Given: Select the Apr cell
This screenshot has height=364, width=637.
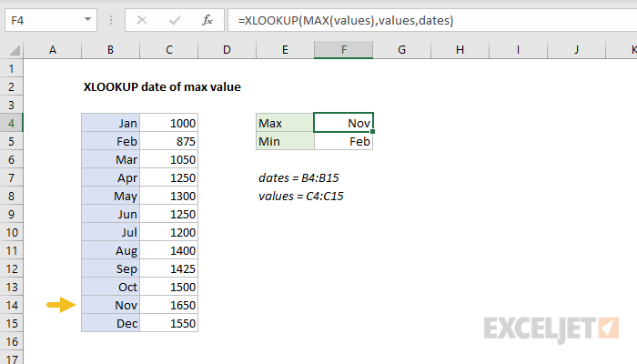Looking at the screenshot, I should (110, 178).
